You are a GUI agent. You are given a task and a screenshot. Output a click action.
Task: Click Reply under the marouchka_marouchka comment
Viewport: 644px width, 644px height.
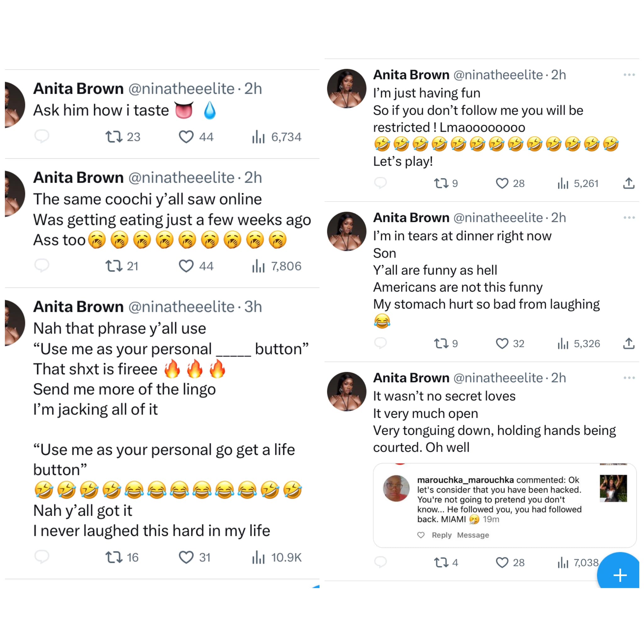coord(441,535)
